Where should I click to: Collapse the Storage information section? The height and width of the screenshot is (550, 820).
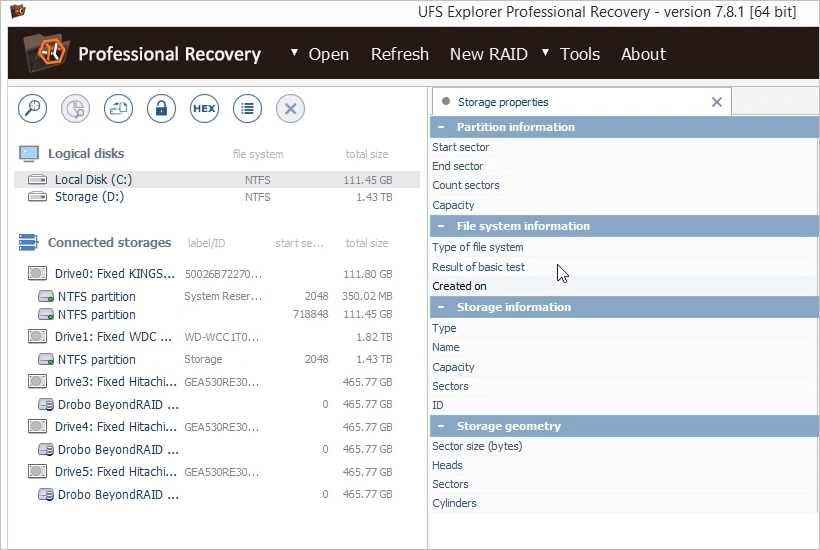[x=441, y=307]
